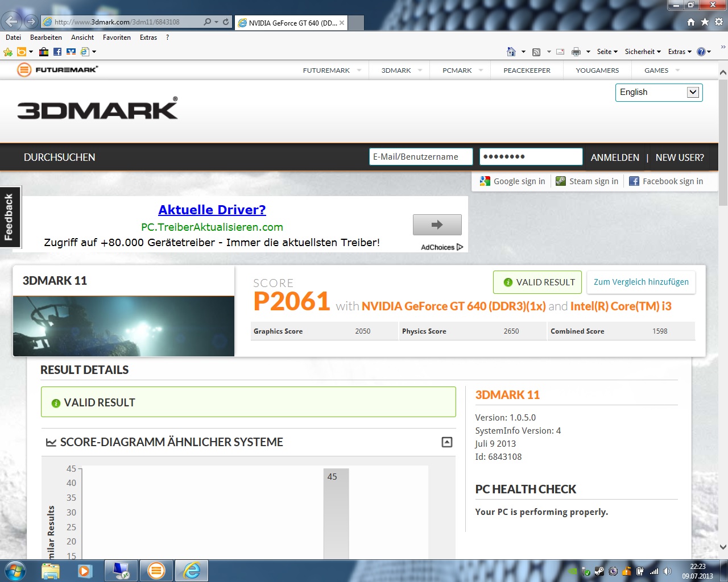This screenshot has height=582, width=728.
Task: Print the page with the printer icon
Action: click(x=576, y=52)
